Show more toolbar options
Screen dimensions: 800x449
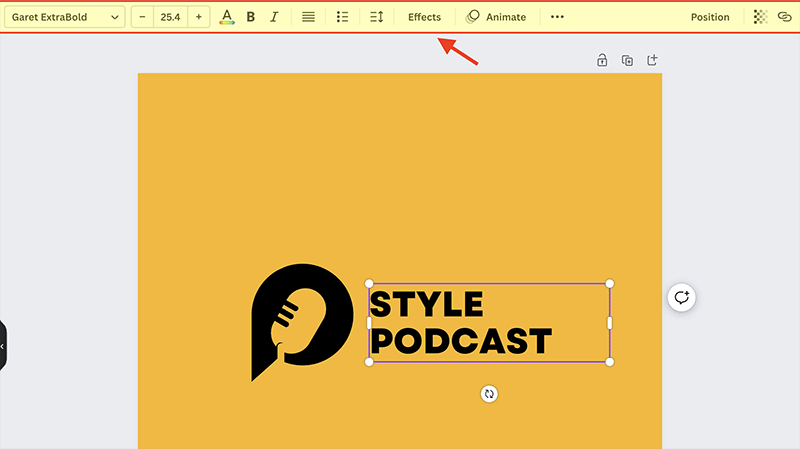(557, 17)
